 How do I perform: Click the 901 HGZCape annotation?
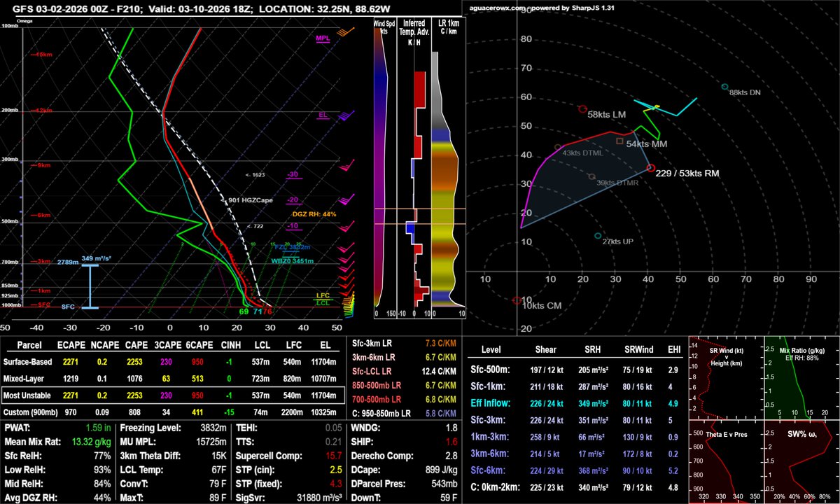(251, 200)
